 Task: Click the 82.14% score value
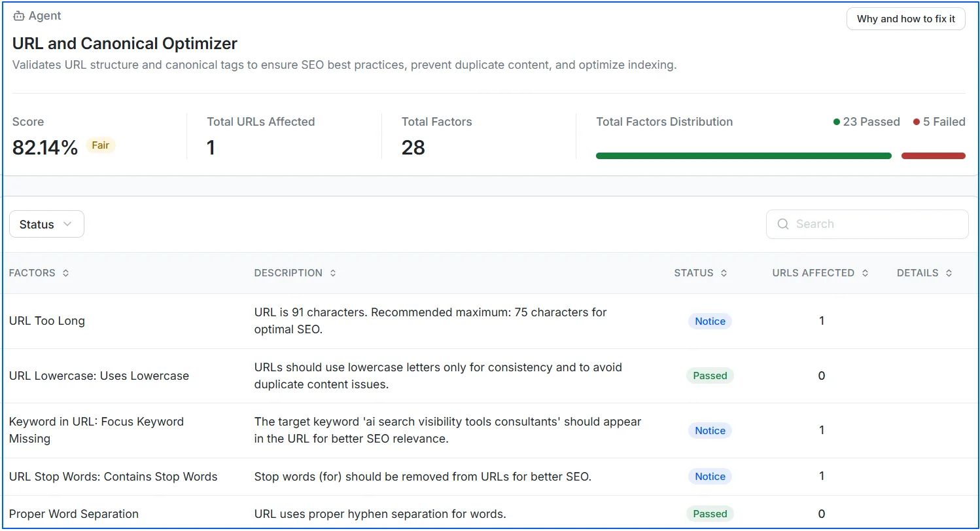click(x=45, y=147)
